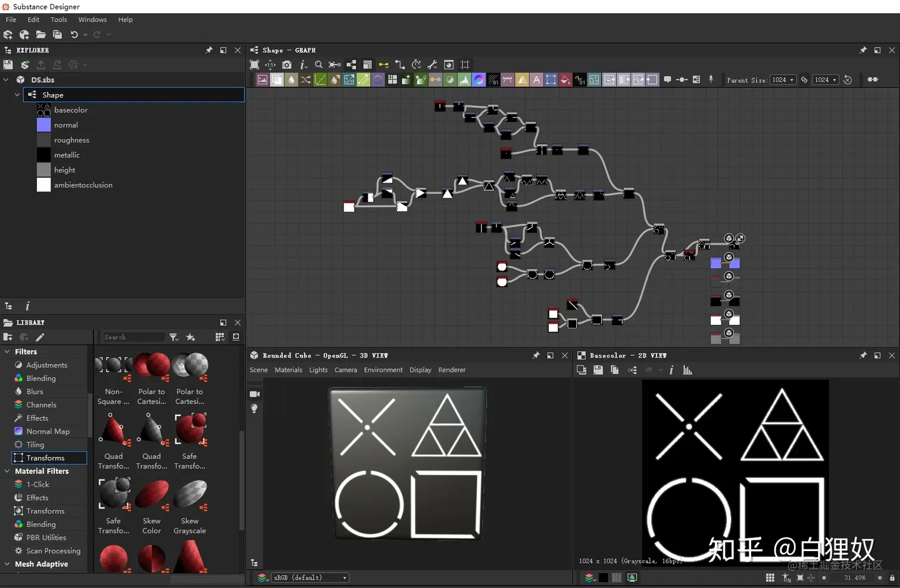The width and height of the screenshot is (900, 588).
Task: Click reset parent size icon
Action: [848, 80]
